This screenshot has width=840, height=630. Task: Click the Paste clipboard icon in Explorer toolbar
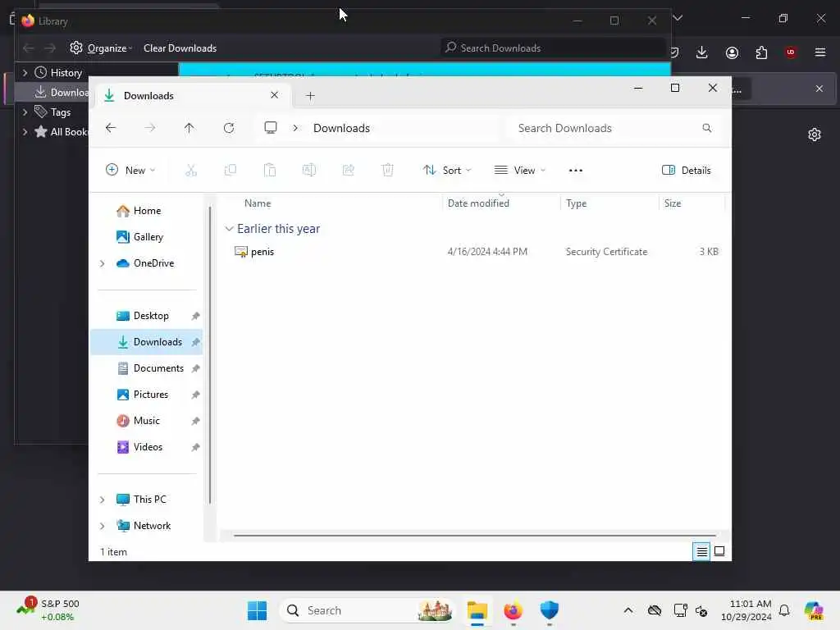coord(269,171)
